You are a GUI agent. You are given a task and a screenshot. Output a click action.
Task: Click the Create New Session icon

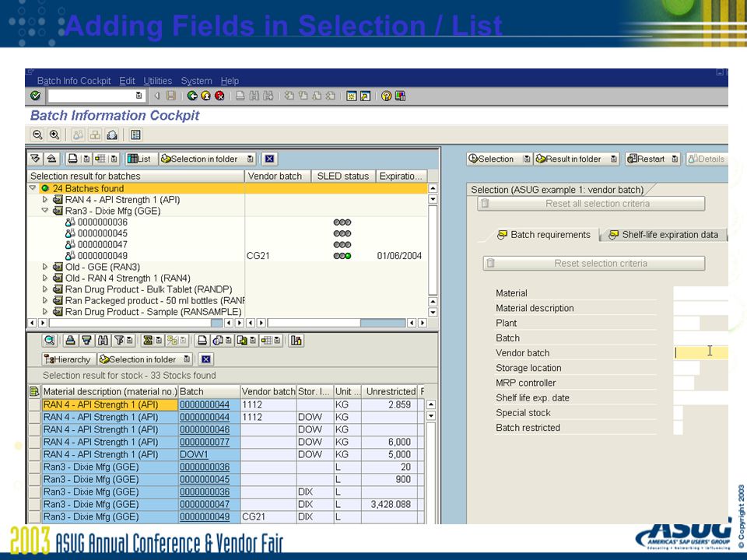pyautogui.click(x=352, y=96)
